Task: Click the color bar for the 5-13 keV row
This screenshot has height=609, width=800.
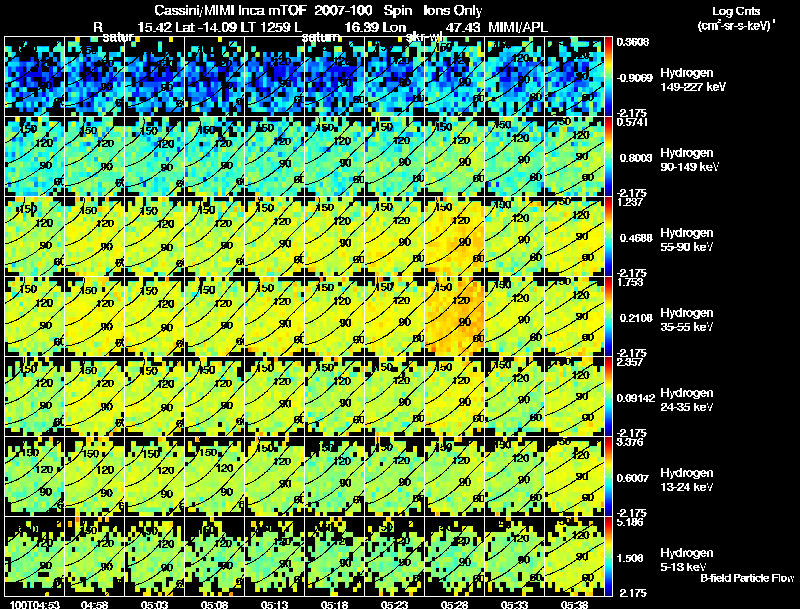Action: pos(608,557)
